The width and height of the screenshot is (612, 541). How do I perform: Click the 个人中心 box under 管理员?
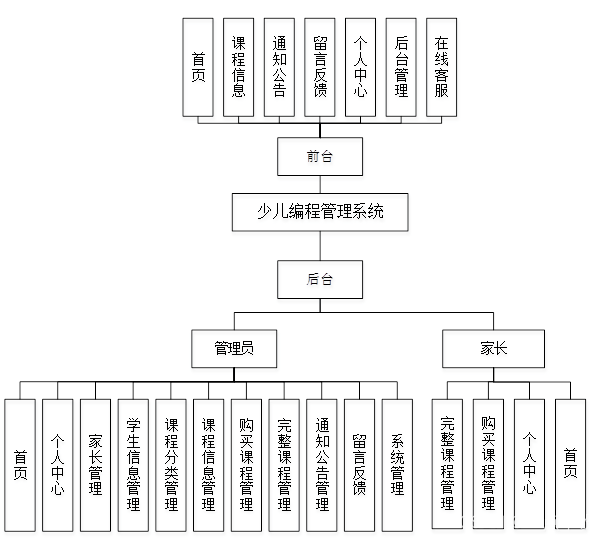tap(57, 465)
